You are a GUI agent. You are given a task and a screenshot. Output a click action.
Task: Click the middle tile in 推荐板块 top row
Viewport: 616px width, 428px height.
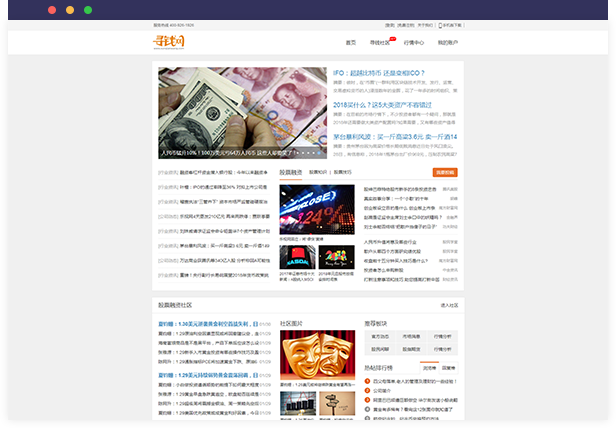[x=411, y=336]
